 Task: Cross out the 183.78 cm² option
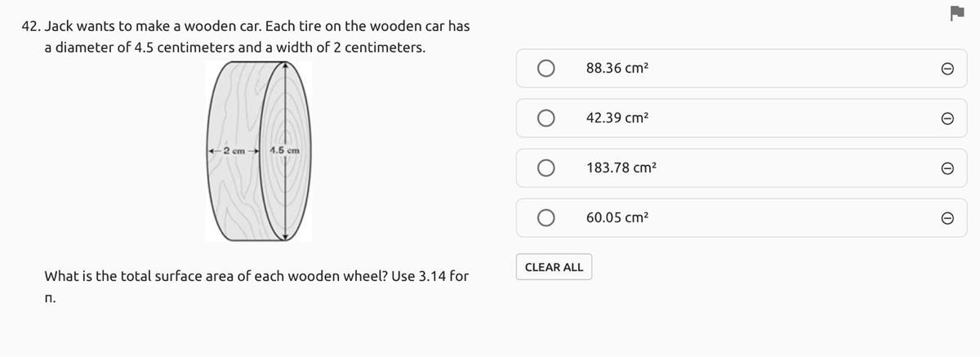pos(947,168)
